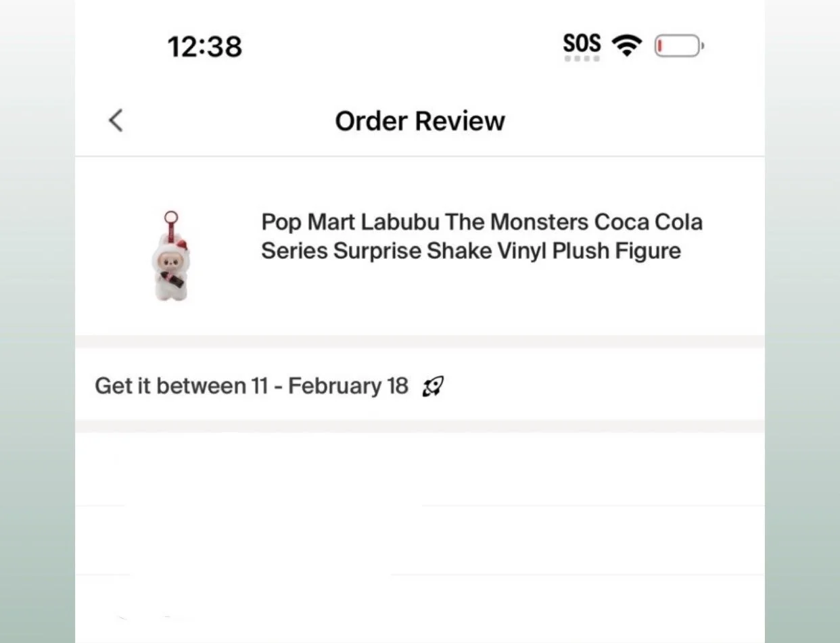Viewport: 840px width, 643px height.
Task: Tap the bottom blank row of the page
Action: [420, 609]
